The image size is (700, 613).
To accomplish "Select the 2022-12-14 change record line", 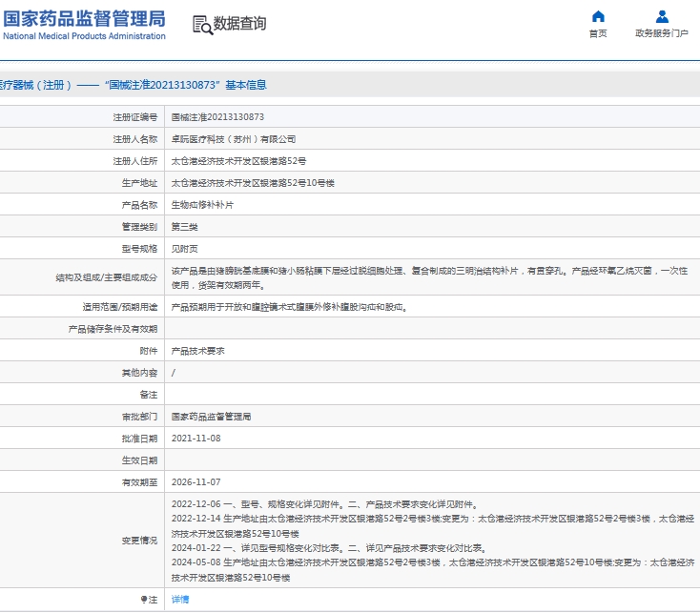I will tap(433, 526).
